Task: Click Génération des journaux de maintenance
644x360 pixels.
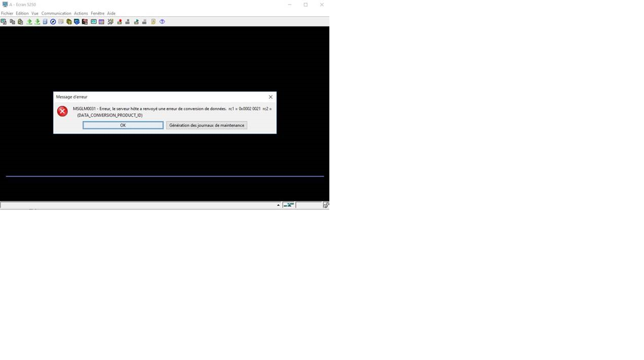Action: (x=206, y=125)
